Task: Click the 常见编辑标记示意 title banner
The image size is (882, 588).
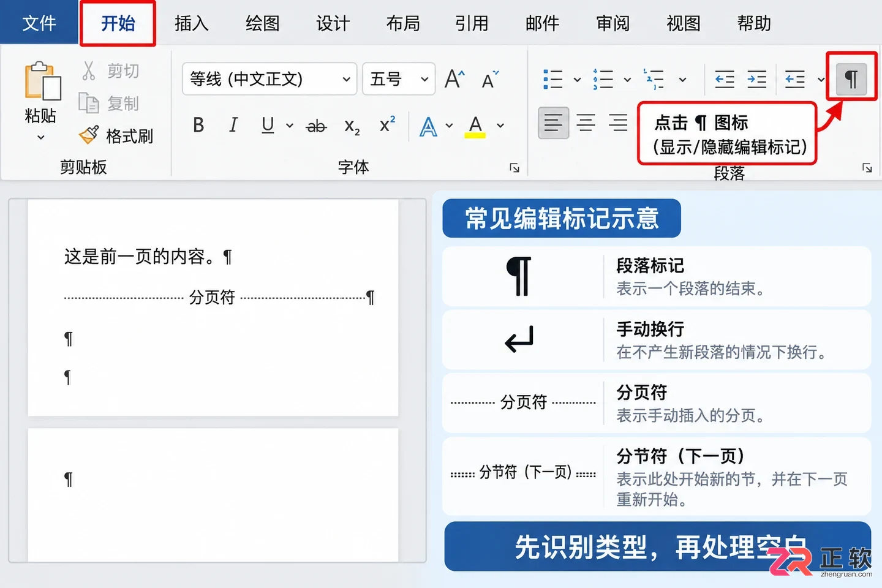Action: pyautogui.click(x=562, y=218)
